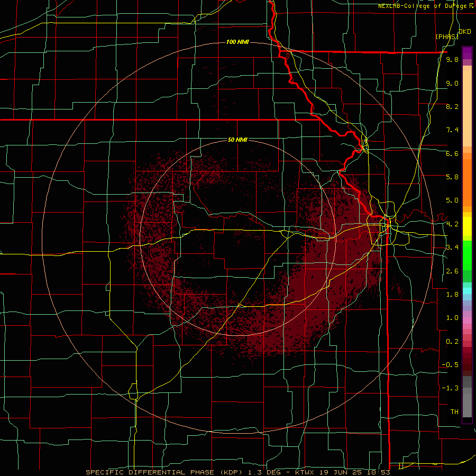Click the pink segment of the color bar
This screenshot has height=476, width=476.
467,321
